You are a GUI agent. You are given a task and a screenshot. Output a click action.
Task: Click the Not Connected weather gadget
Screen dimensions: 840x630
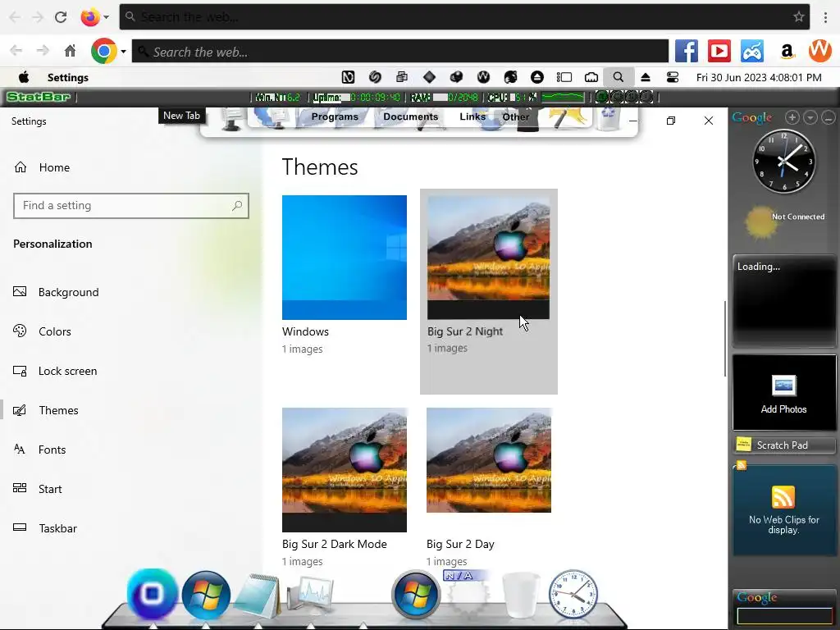pos(784,221)
